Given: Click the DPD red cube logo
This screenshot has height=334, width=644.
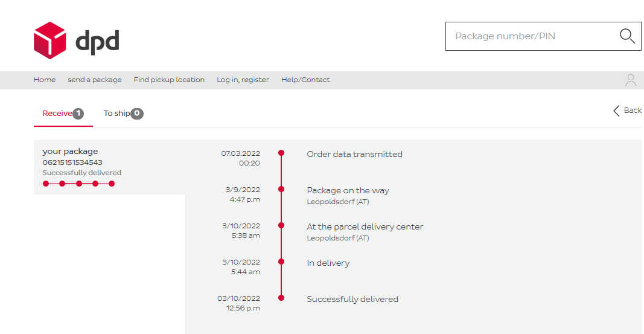Looking at the screenshot, I should pos(49,40).
